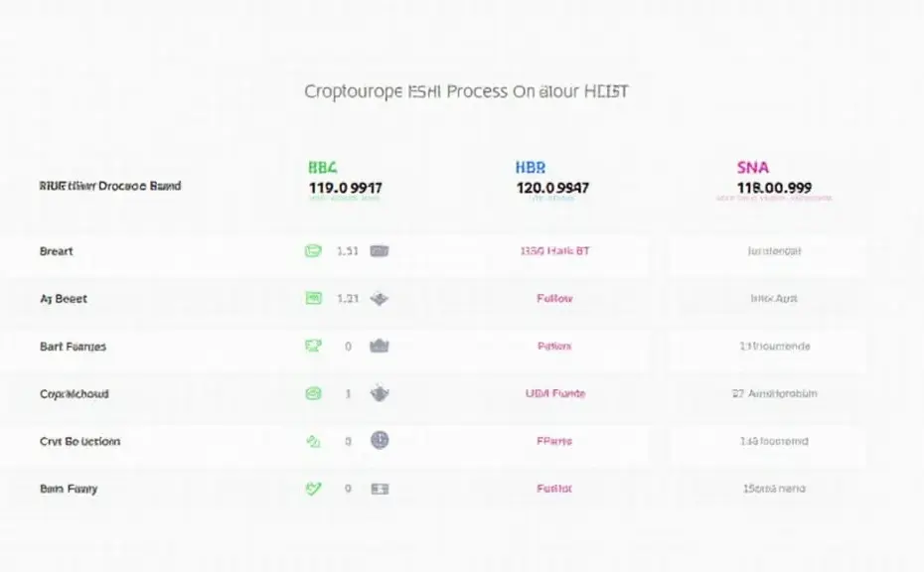Viewport: 924px width, 572px height.
Task: Click the green icon in Bart Fianges row
Action: tap(313, 347)
